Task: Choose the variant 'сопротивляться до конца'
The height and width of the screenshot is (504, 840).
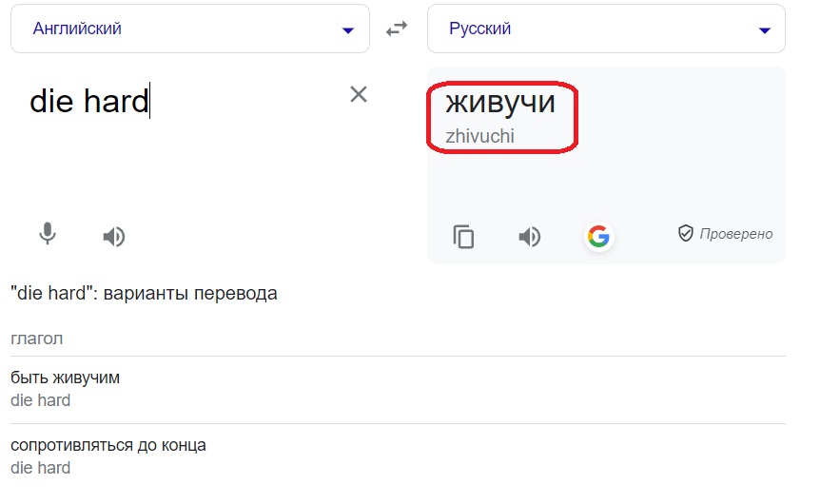Action: click(x=108, y=445)
